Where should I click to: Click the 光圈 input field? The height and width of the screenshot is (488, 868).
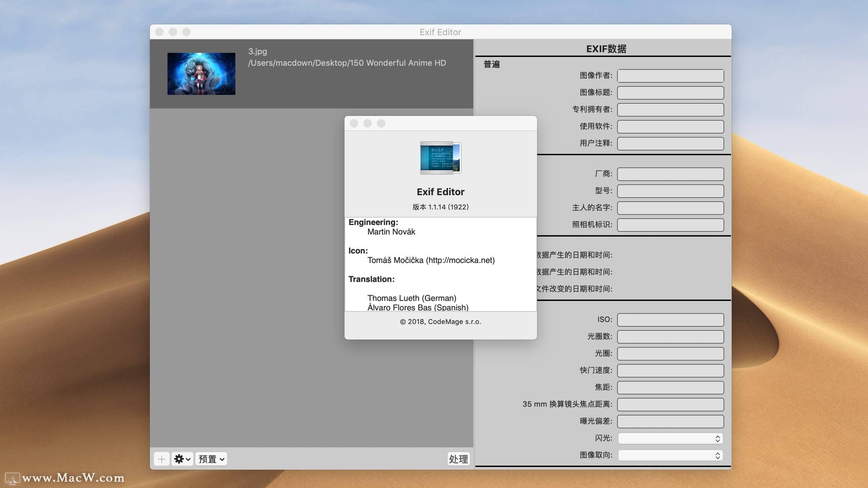coord(670,354)
